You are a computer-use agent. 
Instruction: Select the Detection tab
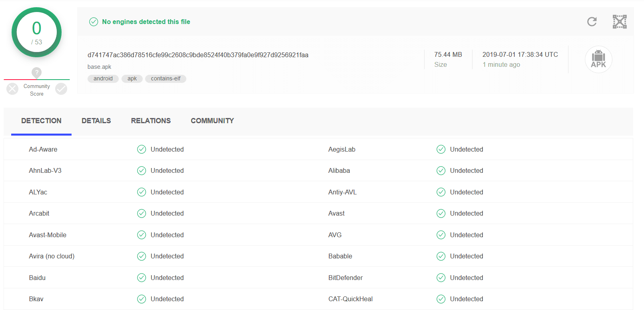click(41, 121)
